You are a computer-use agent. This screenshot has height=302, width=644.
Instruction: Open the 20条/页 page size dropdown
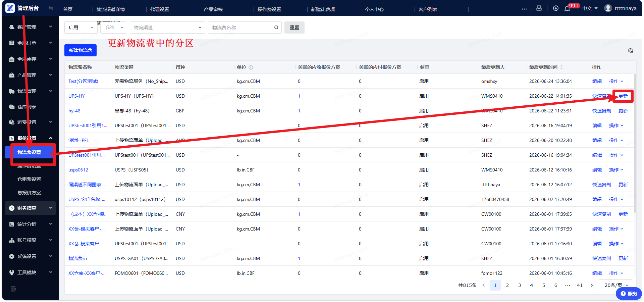(x=616, y=285)
